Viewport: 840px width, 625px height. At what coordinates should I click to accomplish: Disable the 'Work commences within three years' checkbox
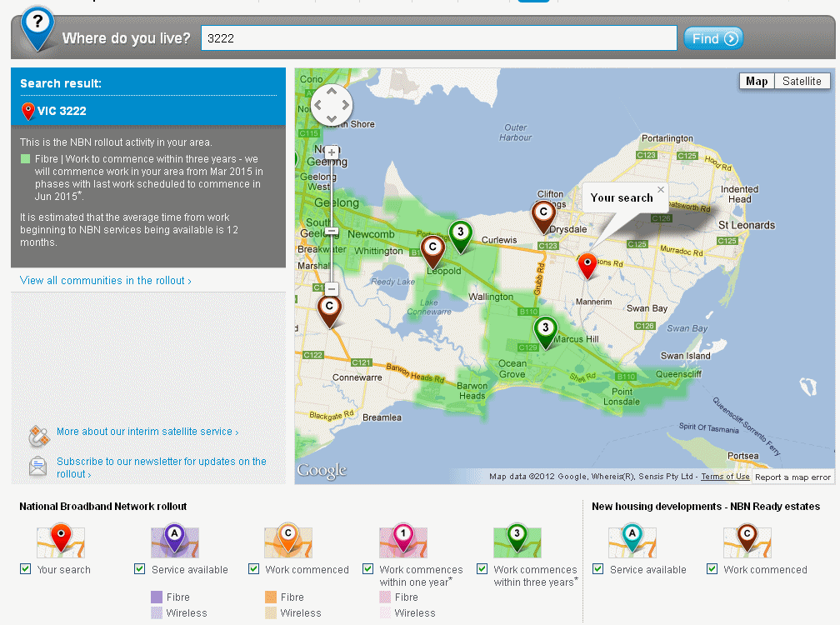coord(482,568)
